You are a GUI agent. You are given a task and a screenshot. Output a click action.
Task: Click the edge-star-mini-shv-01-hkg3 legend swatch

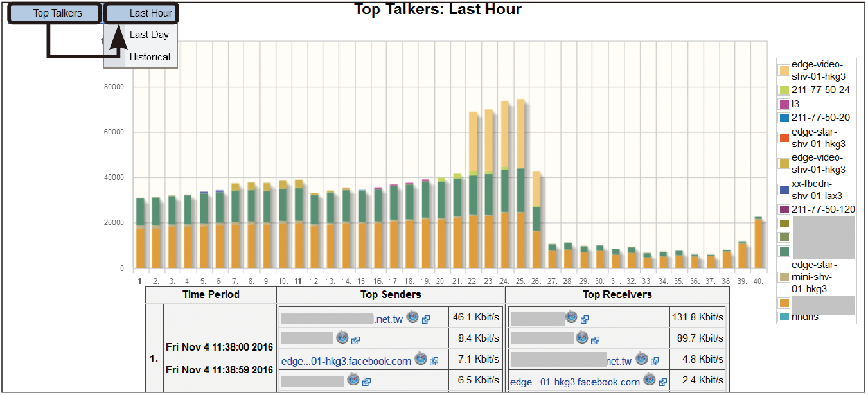click(x=784, y=277)
